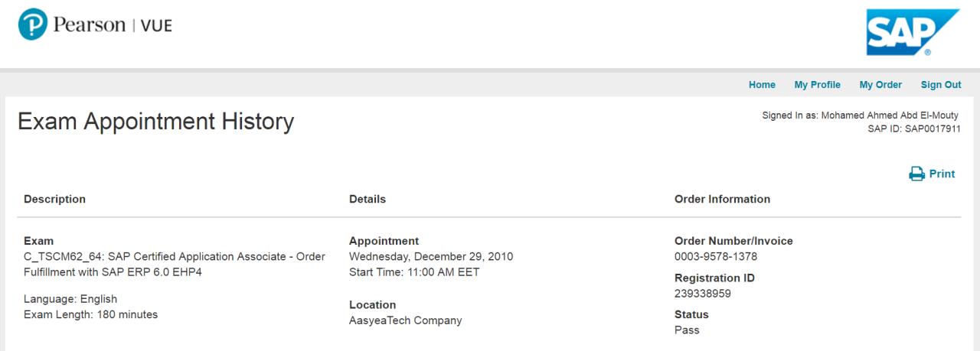980x351 pixels.
Task: Click the AasyeaTech Company location
Action: 405,320
